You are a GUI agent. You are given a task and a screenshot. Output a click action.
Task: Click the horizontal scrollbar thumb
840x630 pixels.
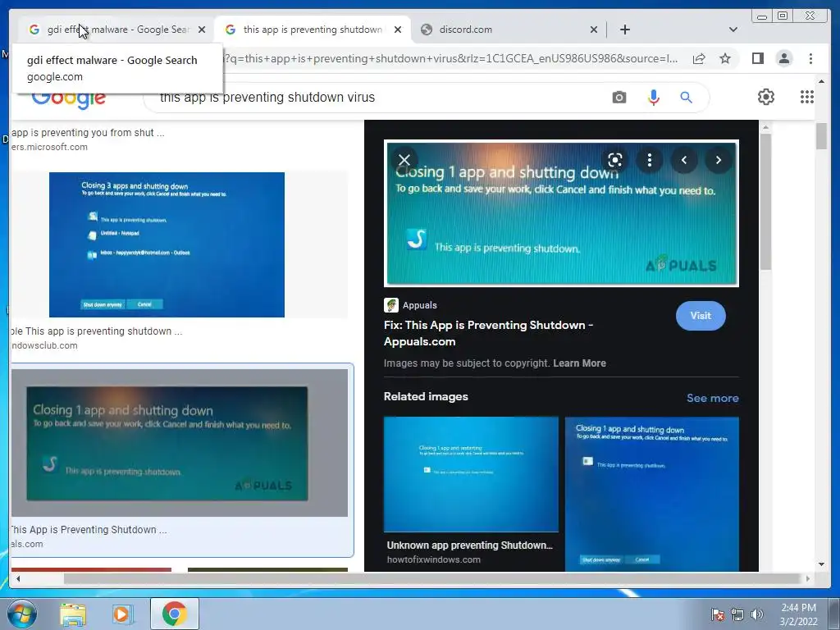click(431, 578)
